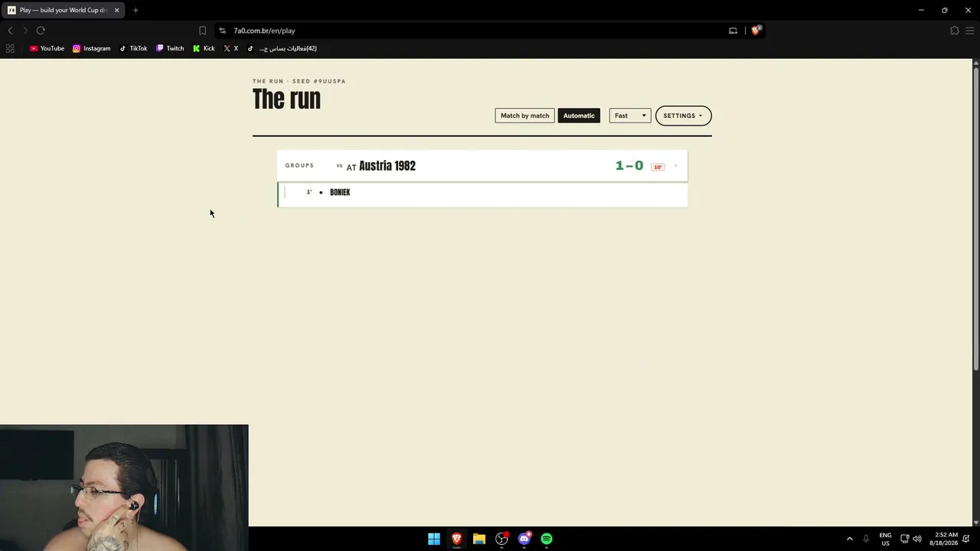
Task: Open Brave Shields icon
Action: [x=756, y=31]
